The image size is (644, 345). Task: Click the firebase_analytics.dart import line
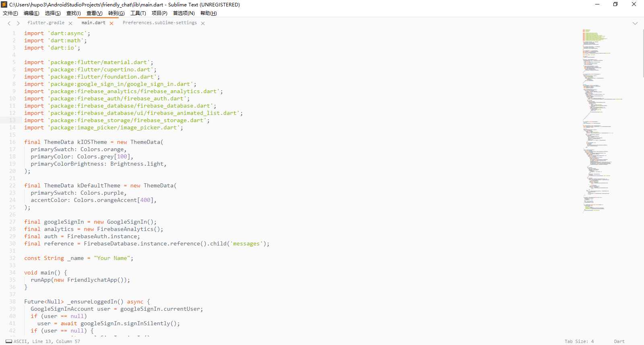pos(124,91)
